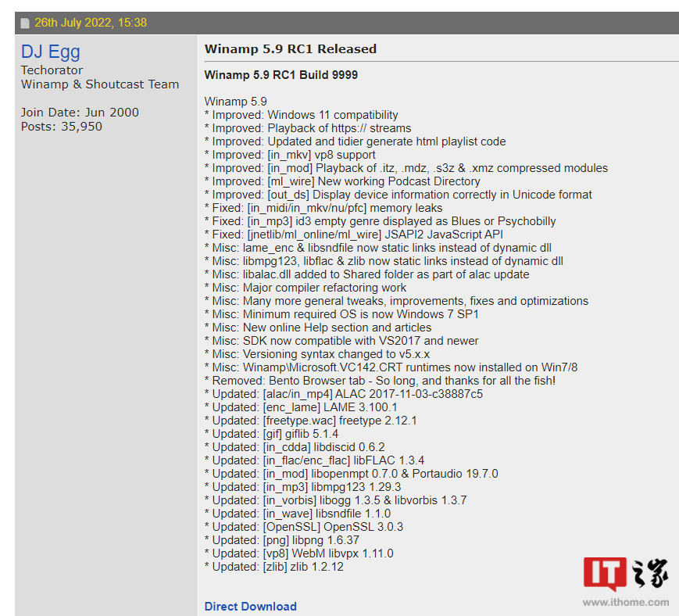Click the 'generate html playlist code' line
The width and height of the screenshot is (679, 616).
pyautogui.click(x=355, y=141)
